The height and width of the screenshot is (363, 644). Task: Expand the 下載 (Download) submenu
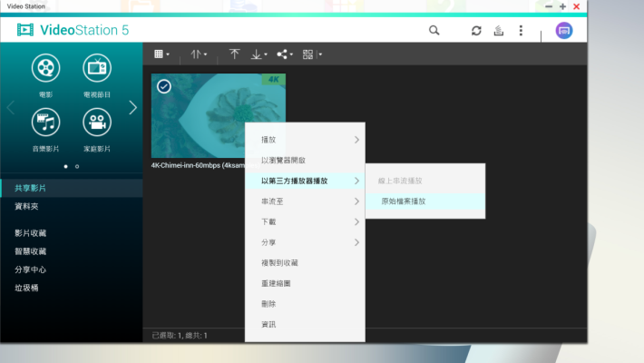[305, 222]
